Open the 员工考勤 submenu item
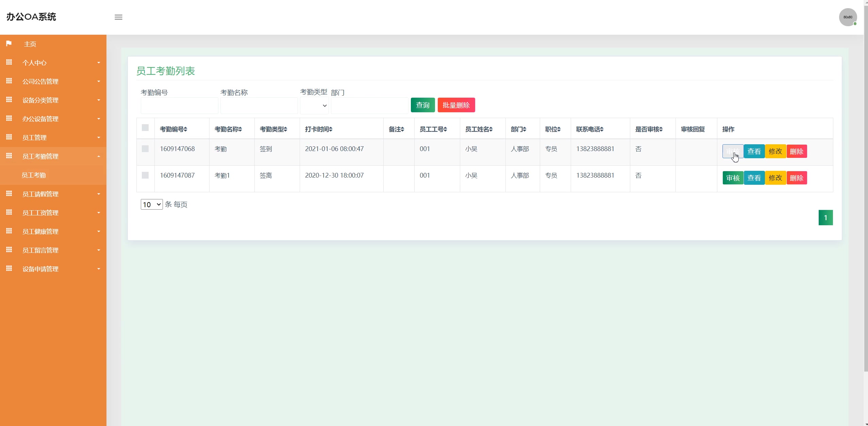Image resolution: width=868 pixels, height=426 pixels. [34, 175]
